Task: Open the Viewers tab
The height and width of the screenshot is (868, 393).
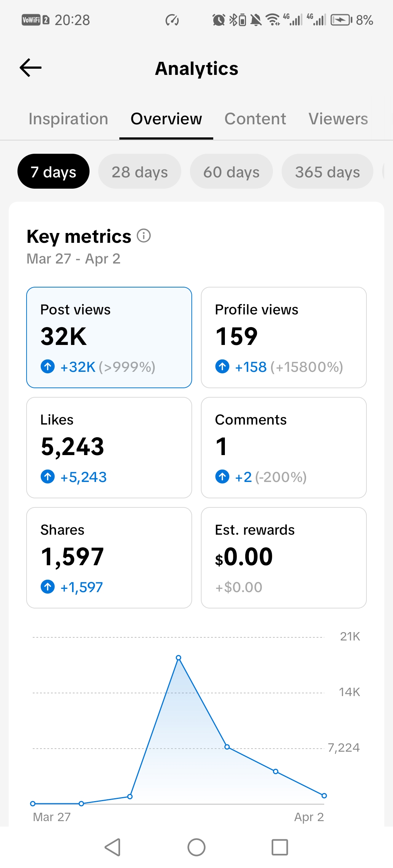Action: [x=338, y=119]
